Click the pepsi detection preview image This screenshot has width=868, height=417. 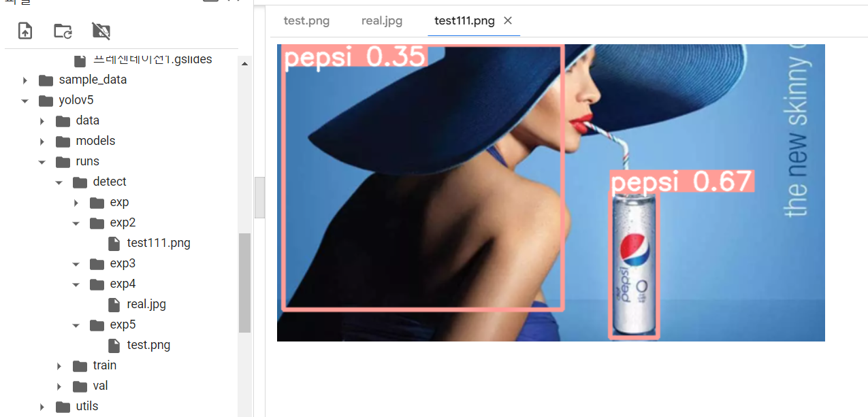[551, 193]
